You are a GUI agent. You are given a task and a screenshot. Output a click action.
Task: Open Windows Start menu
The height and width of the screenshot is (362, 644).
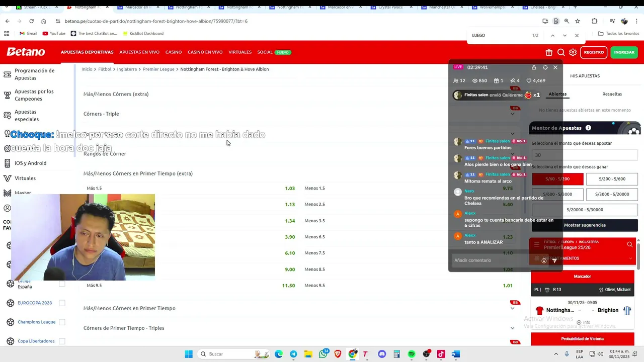[x=189, y=354]
